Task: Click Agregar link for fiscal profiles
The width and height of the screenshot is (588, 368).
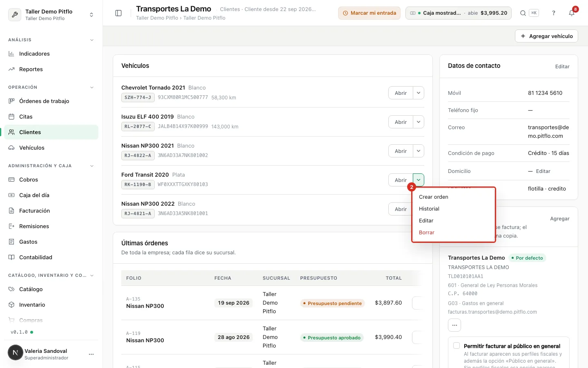Action: tap(560, 218)
